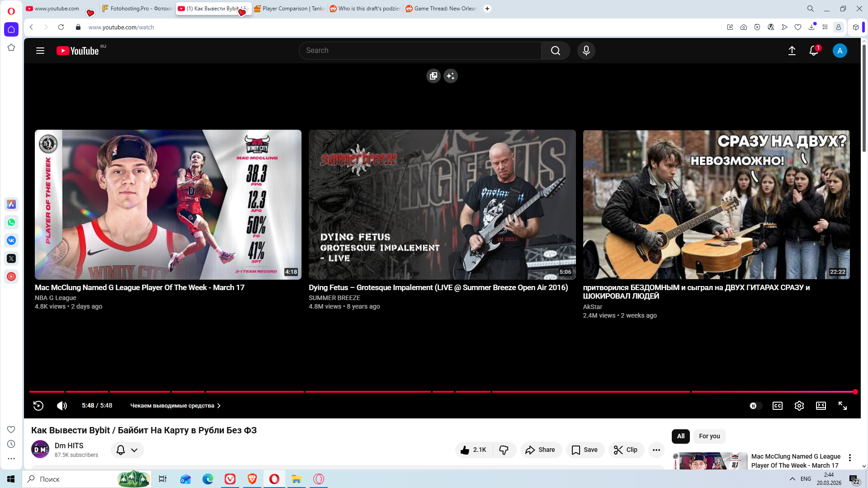
Task: Select the 'For you' filter chip
Action: 709,436
